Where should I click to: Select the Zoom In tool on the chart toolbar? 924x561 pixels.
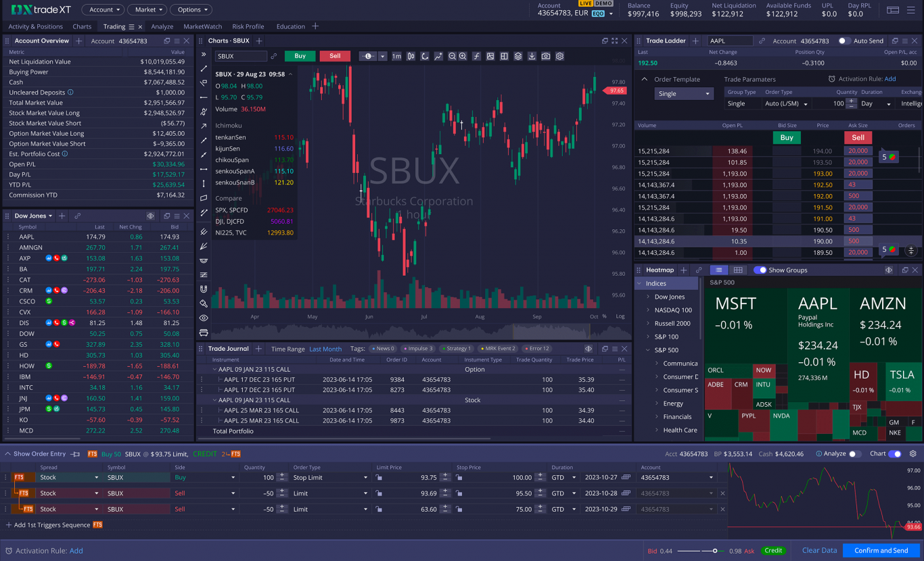463,56
